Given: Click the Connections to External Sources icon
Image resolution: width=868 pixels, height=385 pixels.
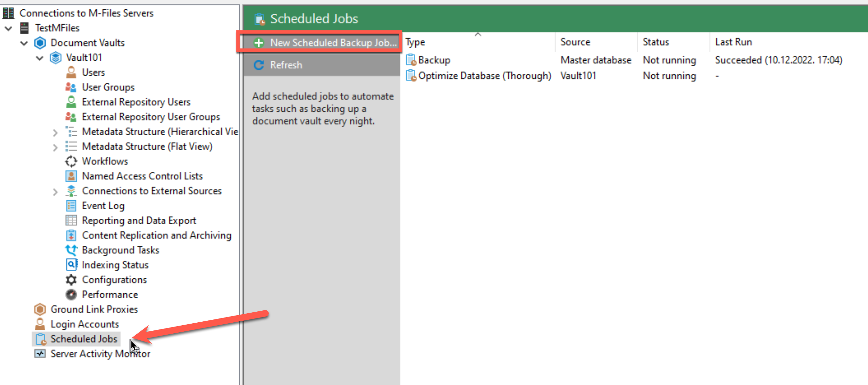Looking at the screenshot, I should click(x=71, y=191).
